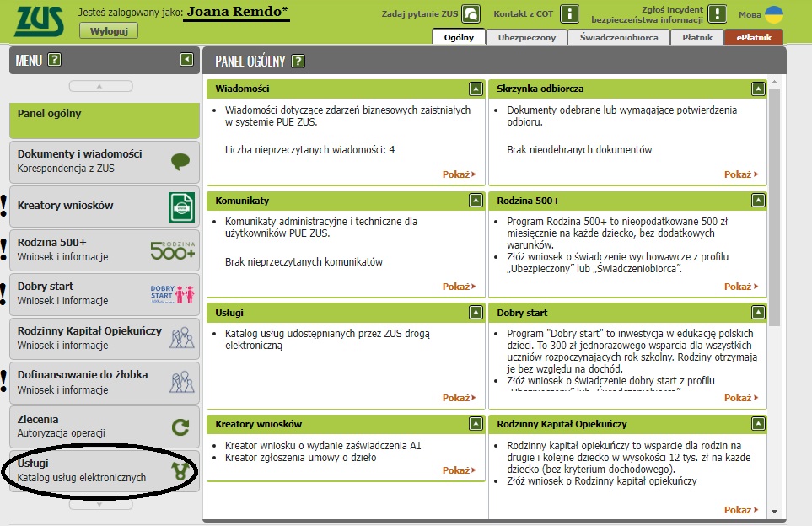Screen dimensions: 812x526
Task: Click the Rodzina 500+ logo in menu
Action: 173,250
